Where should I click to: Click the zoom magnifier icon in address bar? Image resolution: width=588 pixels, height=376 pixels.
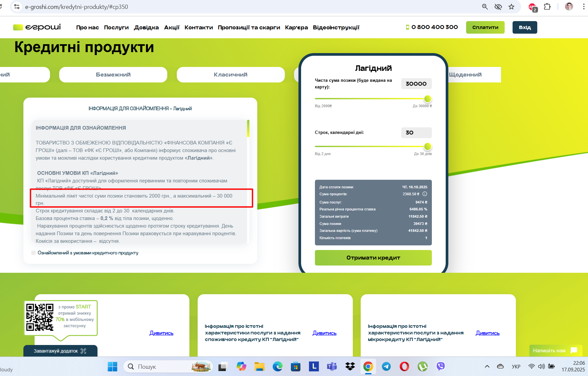(485, 7)
